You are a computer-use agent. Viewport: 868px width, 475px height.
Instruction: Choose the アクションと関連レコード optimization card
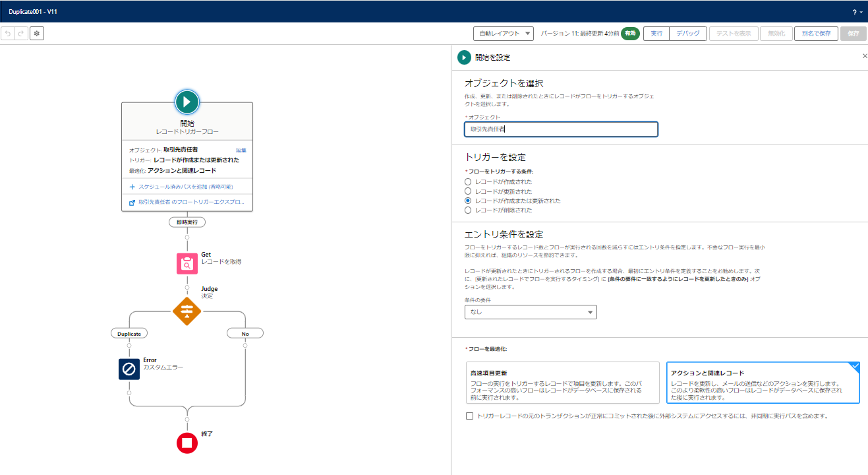click(763, 383)
